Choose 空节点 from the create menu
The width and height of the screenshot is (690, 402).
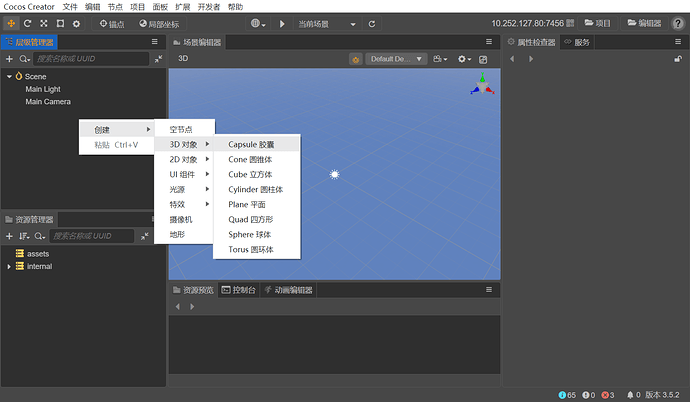184,129
